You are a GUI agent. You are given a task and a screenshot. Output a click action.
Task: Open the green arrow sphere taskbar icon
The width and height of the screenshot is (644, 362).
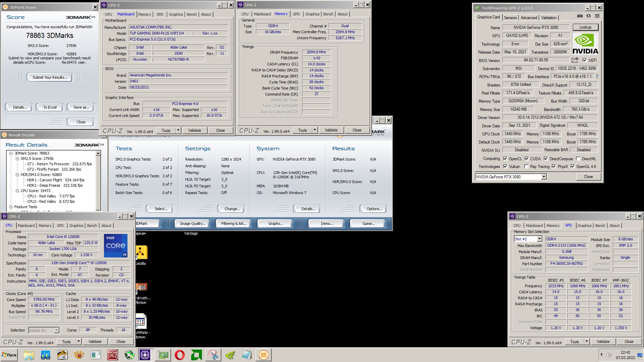click(129, 355)
